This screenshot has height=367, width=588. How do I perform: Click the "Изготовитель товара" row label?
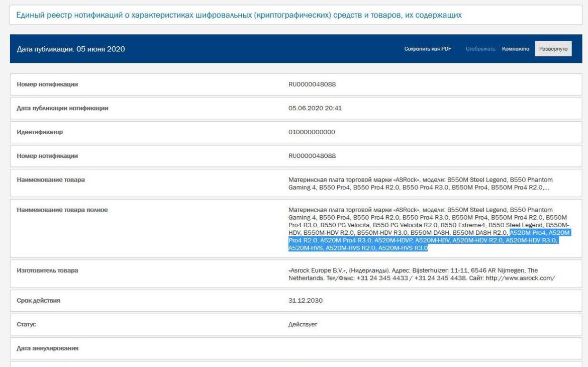48,270
